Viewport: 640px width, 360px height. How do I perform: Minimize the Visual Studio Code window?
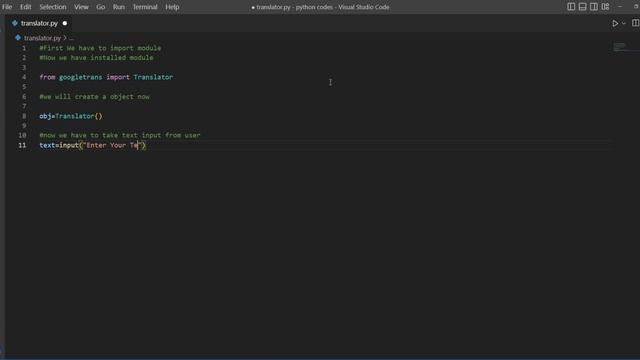[x=620, y=7]
